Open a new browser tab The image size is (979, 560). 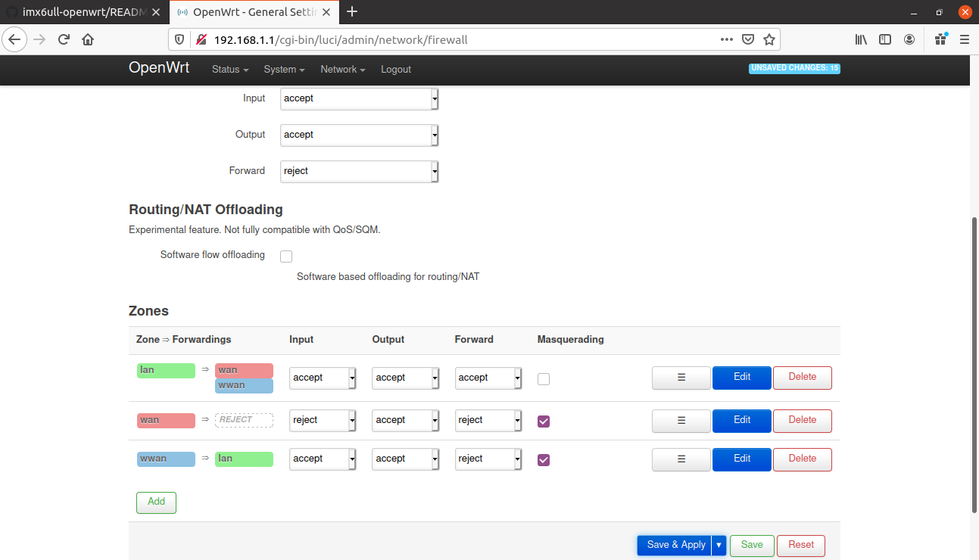pos(352,11)
